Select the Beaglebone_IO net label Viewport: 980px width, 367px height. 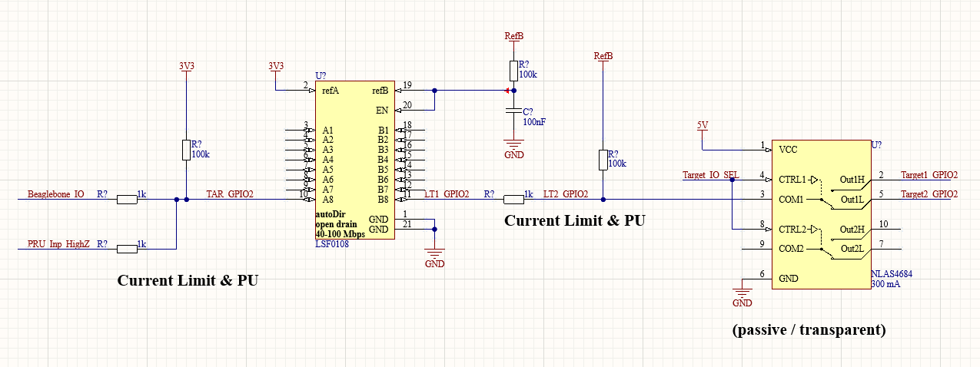(x=55, y=195)
